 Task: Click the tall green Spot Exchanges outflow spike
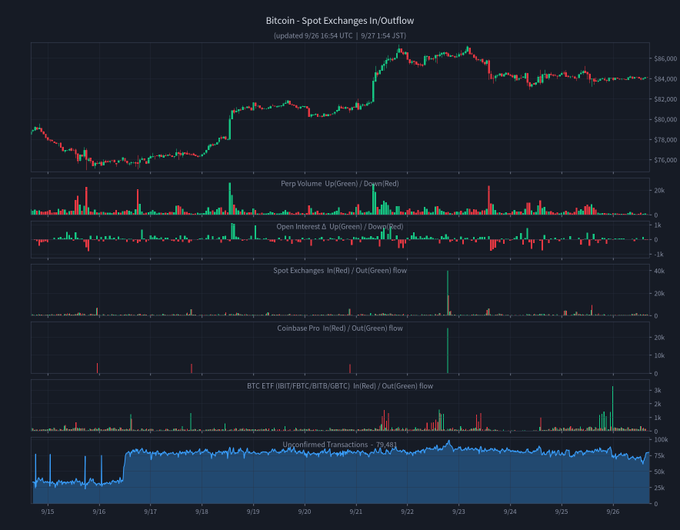pyautogui.click(x=448, y=293)
